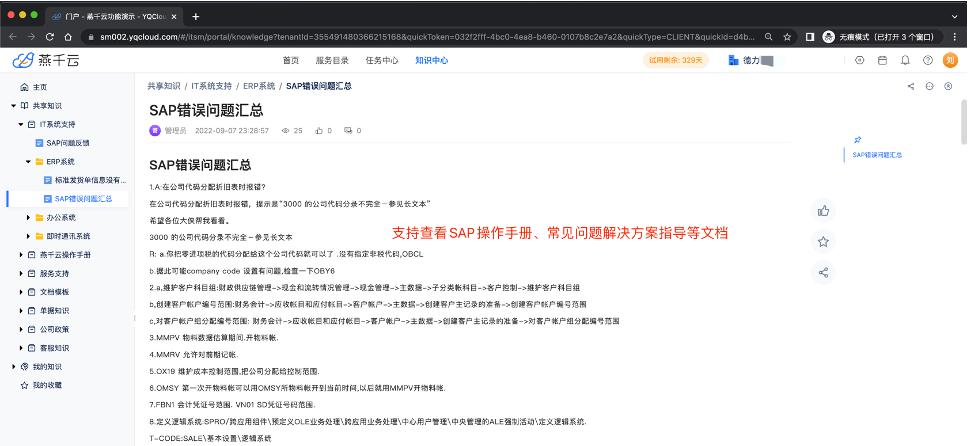Click the pin icon above outline
The height and width of the screenshot is (446, 968).
pos(856,140)
